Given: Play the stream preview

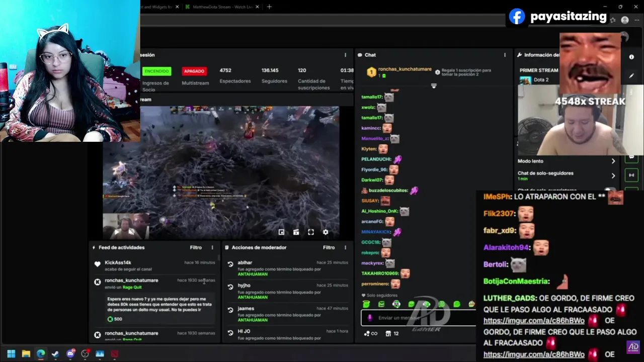Looking at the screenshot, I should coord(117,232).
